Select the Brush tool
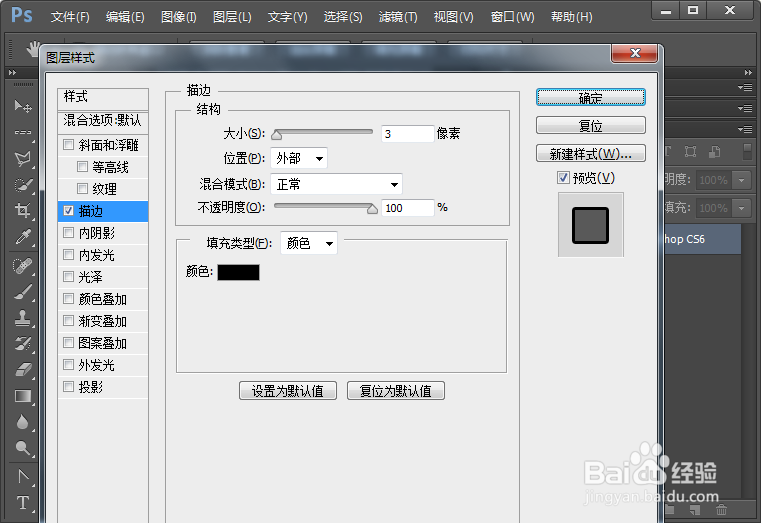The width and height of the screenshot is (761, 523). (x=22, y=292)
